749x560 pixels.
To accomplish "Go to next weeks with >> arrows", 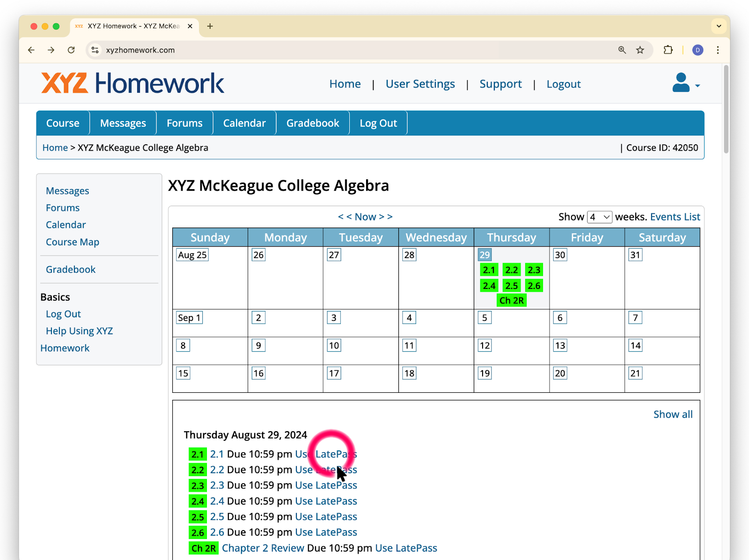I will click(x=386, y=217).
